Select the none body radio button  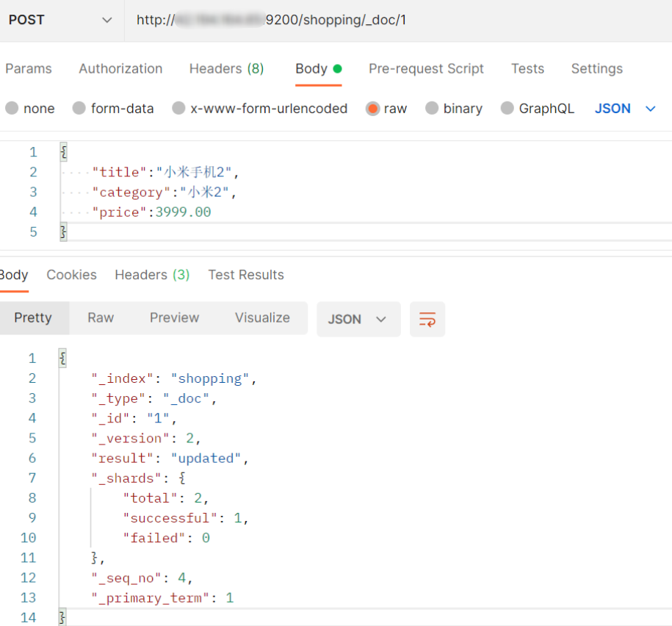point(12,109)
